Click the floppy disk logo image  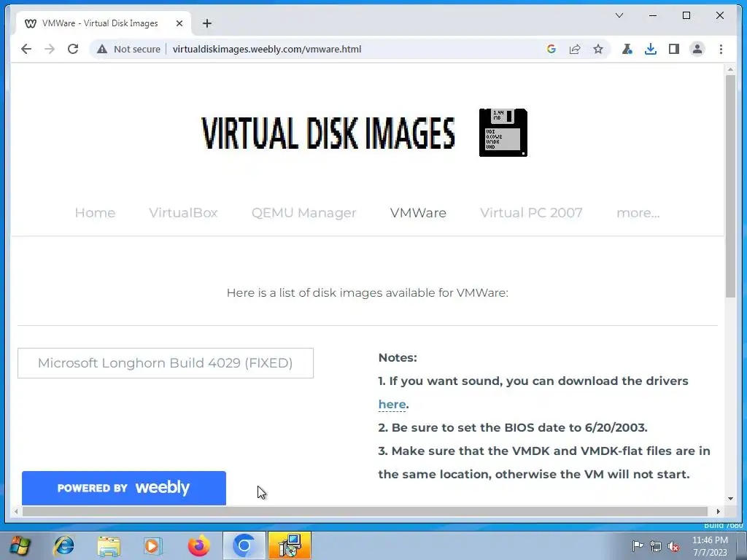(503, 133)
